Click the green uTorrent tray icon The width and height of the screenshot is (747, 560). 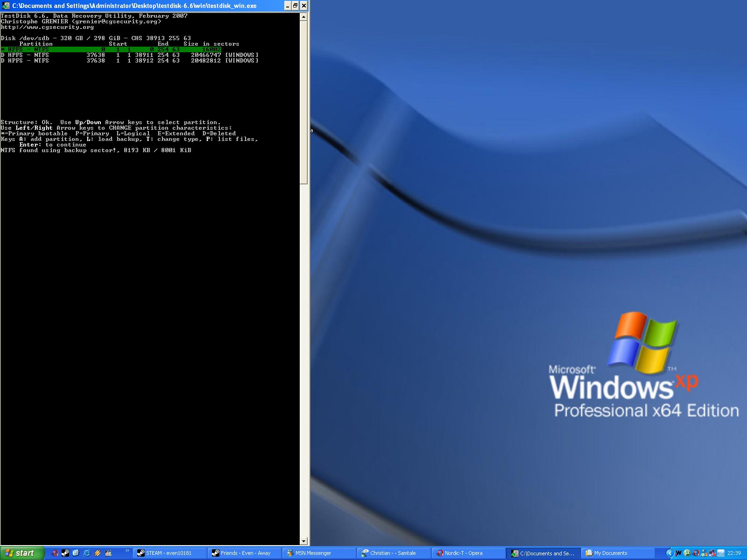tap(687, 553)
